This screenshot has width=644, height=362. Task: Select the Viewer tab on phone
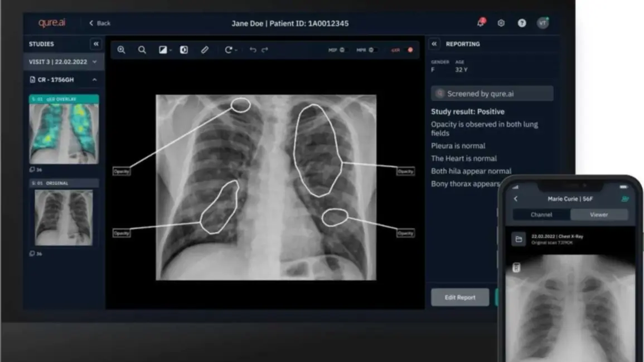(x=599, y=214)
